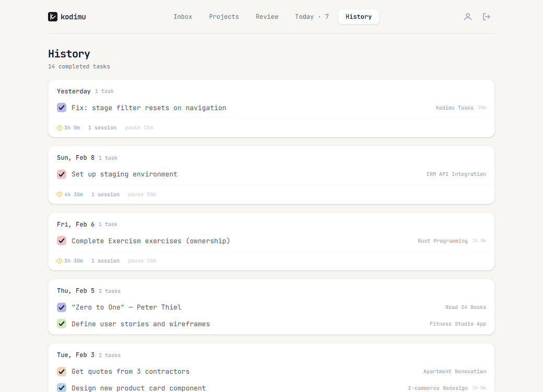Open the Today view showing 7 tasks
543x392 pixels.
pyautogui.click(x=312, y=16)
